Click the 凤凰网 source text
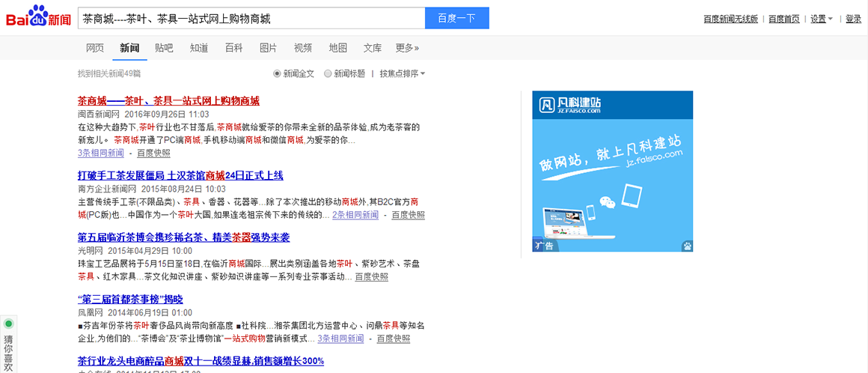Screen dimensions: 868x373 click(91, 313)
